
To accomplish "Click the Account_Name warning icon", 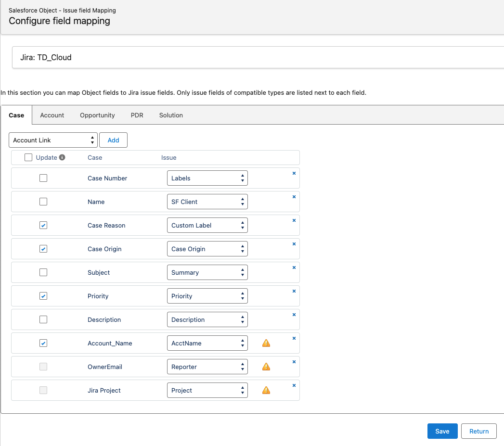I will coord(266,343).
